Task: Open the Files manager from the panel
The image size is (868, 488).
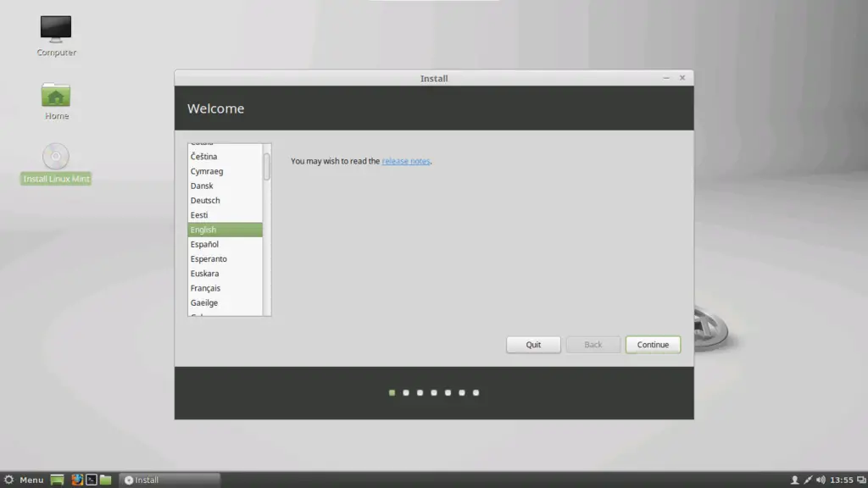Action: 106,480
